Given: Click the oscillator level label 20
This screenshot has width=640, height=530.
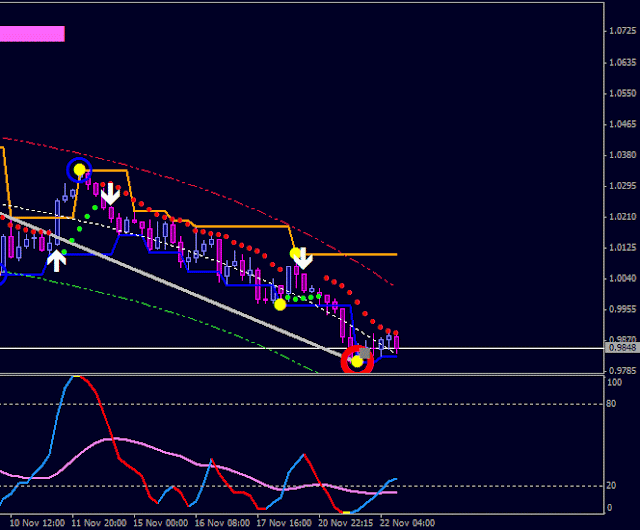Looking at the screenshot, I should 611,485.
